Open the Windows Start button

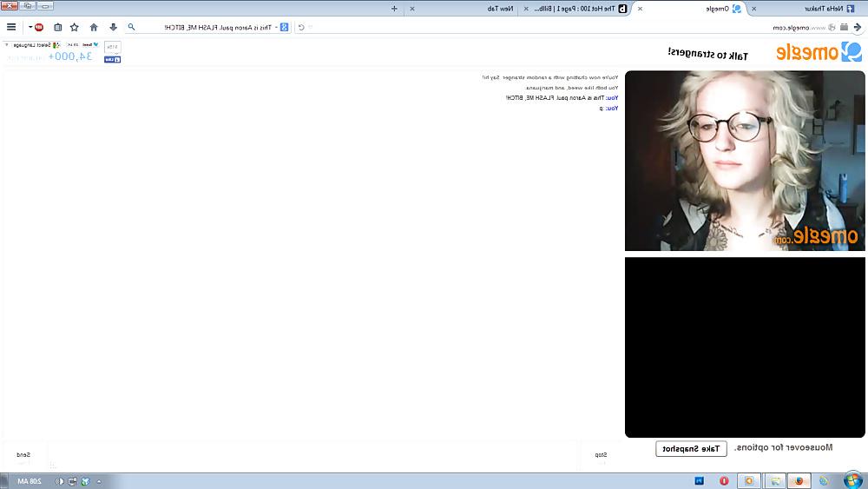(853, 480)
